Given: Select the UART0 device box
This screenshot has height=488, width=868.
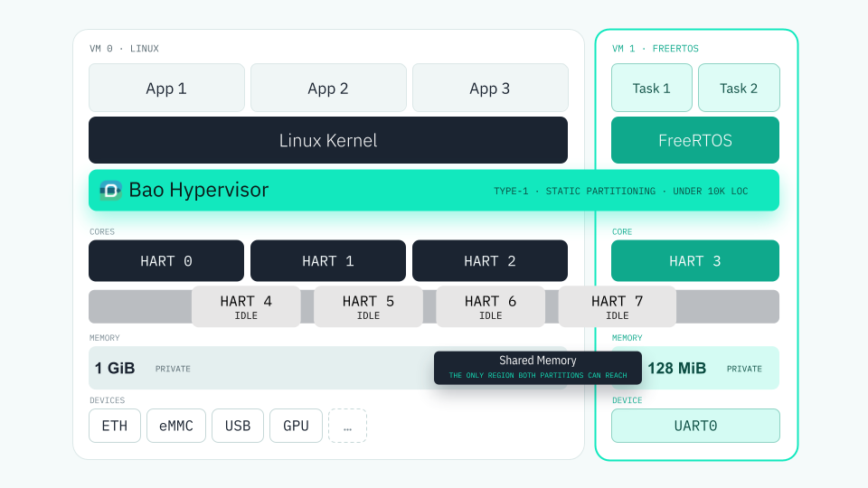Looking at the screenshot, I should (695, 426).
